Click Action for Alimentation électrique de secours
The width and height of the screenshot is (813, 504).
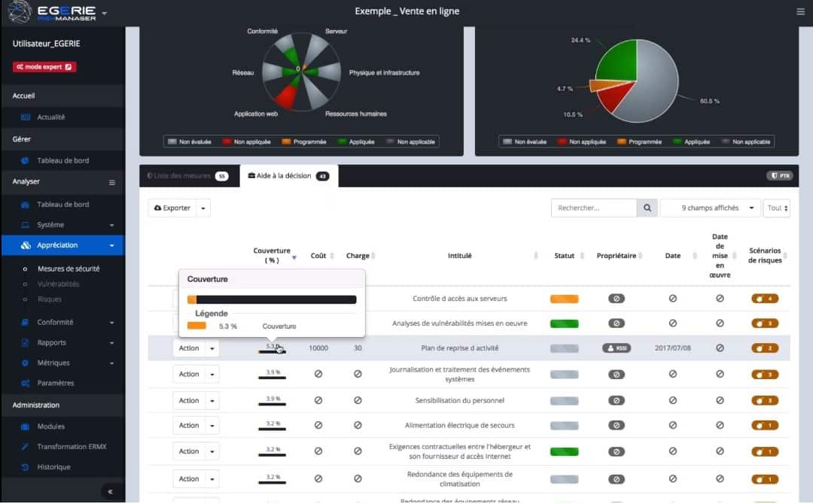(189, 425)
